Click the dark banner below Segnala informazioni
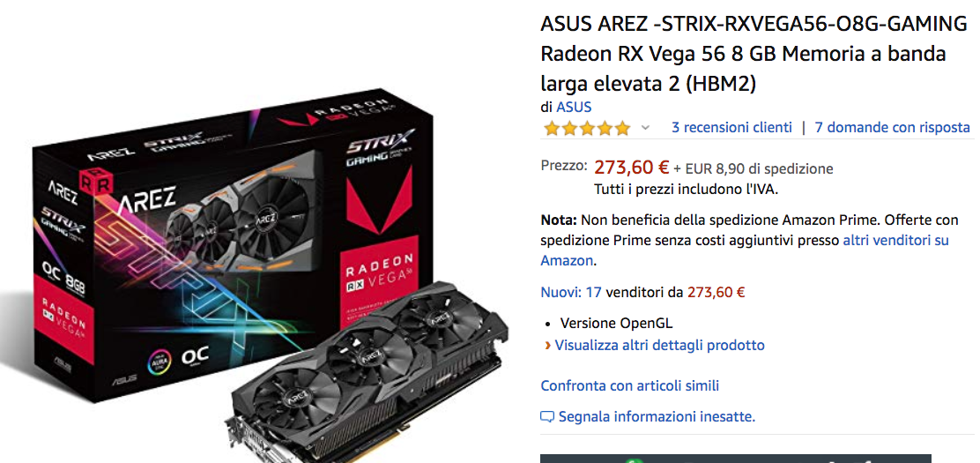Screen dimensions: 980x463 (x=736, y=459)
